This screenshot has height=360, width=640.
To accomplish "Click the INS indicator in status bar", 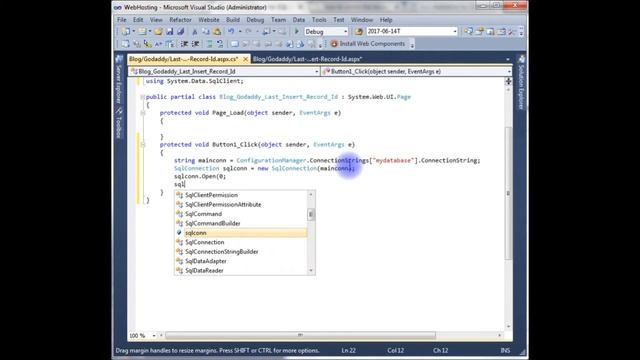I will pos(505,350).
